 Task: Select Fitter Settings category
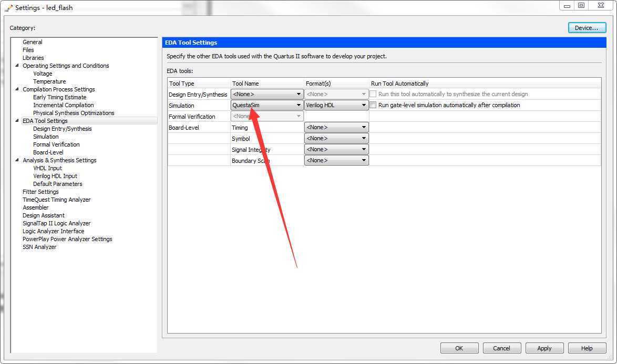coord(40,191)
